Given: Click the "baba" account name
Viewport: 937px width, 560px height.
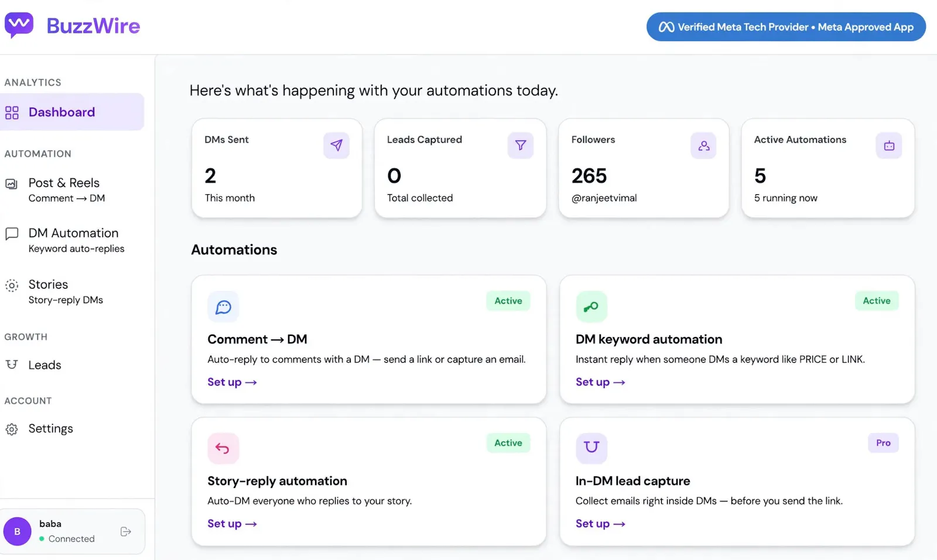Looking at the screenshot, I should coord(50,524).
